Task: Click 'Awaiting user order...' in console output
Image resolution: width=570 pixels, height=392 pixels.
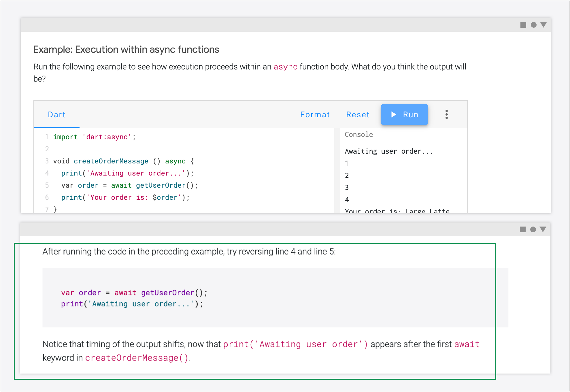Action: point(389,151)
